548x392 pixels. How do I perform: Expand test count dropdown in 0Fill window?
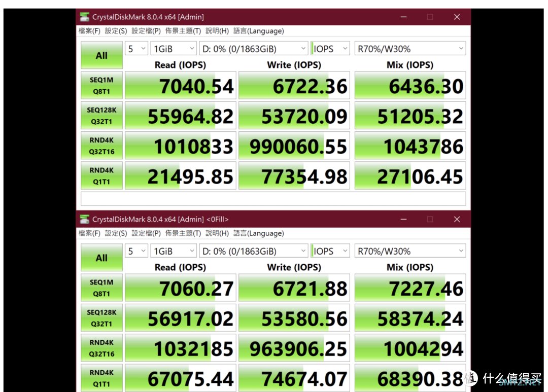(x=136, y=251)
